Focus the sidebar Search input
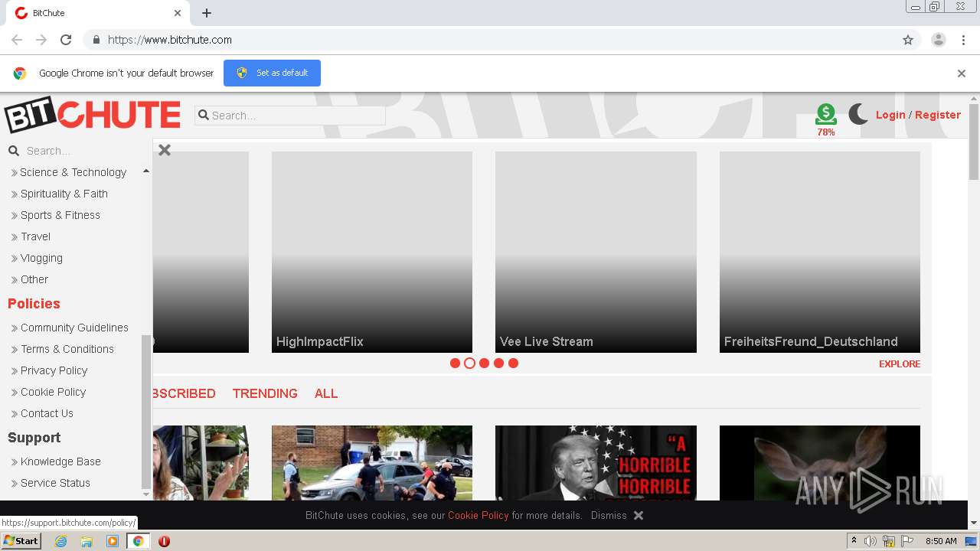The width and height of the screenshot is (980, 551). click(x=84, y=151)
